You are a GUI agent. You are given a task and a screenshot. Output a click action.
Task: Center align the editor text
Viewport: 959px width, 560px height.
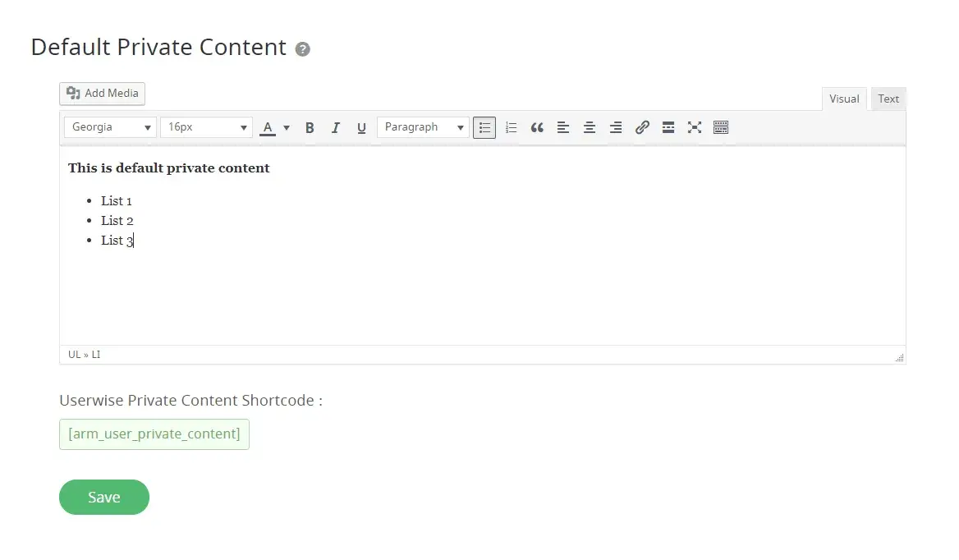(x=590, y=127)
